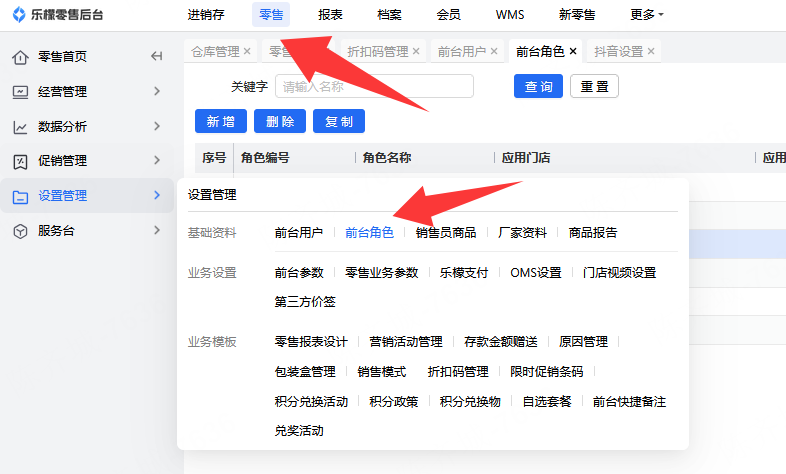Open OMS设置 link
The image size is (786, 474).
point(536,273)
